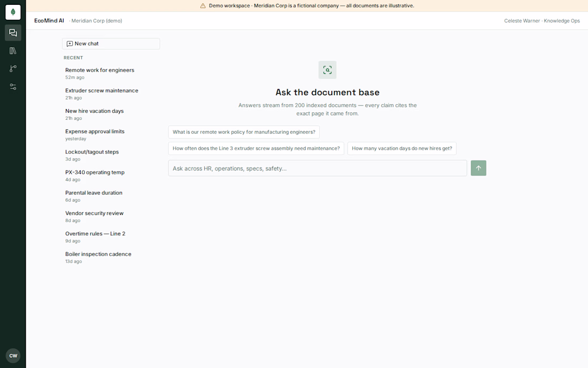Open Parental leave duration chat
The width and height of the screenshot is (588, 368).
click(x=111, y=196)
